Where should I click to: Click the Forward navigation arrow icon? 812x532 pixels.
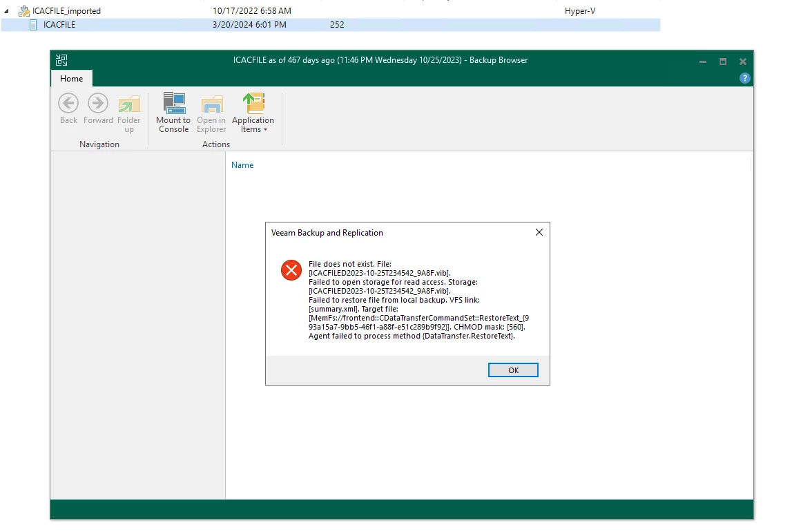[x=98, y=103]
